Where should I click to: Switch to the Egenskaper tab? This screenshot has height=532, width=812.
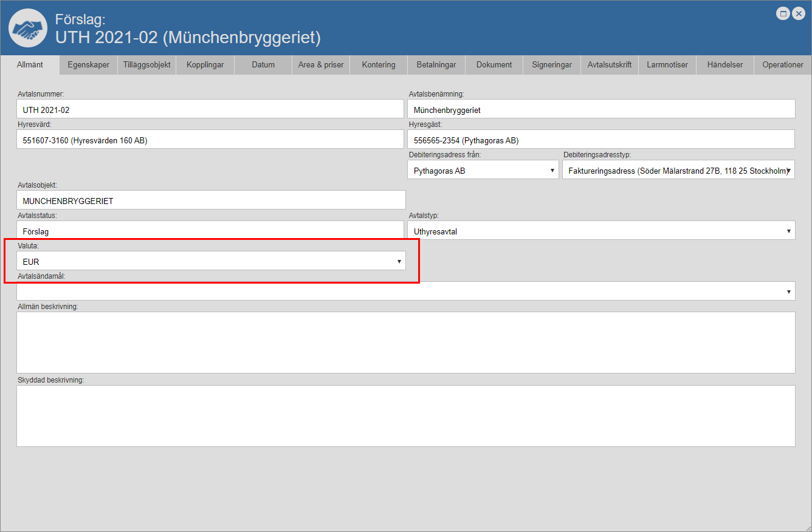coord(89,64)
